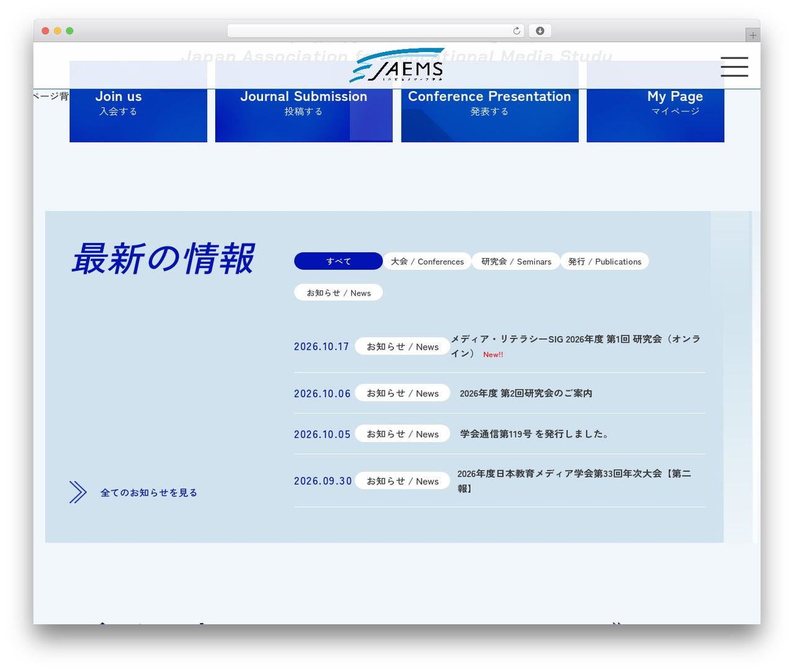Reload the page with the refresh icon
Viewport: 794px width, 672px height.
pyautogui.click(x=517, y=31)
